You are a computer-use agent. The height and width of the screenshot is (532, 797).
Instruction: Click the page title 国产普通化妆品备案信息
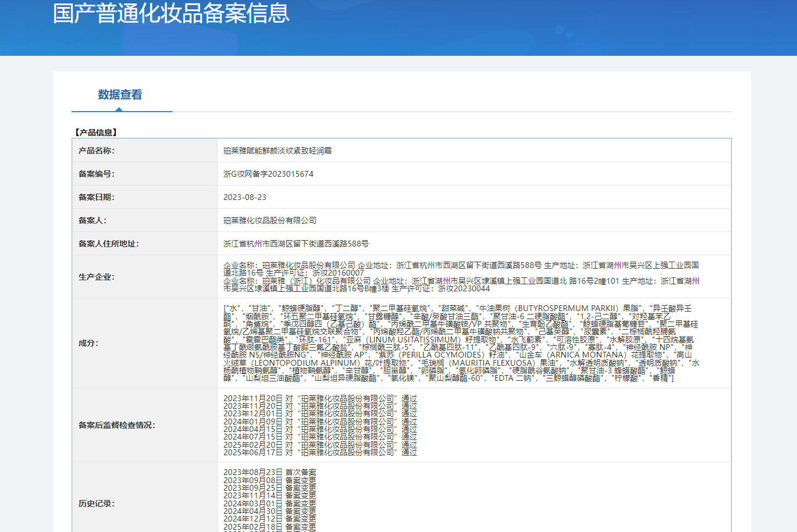pyautogui.click(x=171, y=13)
